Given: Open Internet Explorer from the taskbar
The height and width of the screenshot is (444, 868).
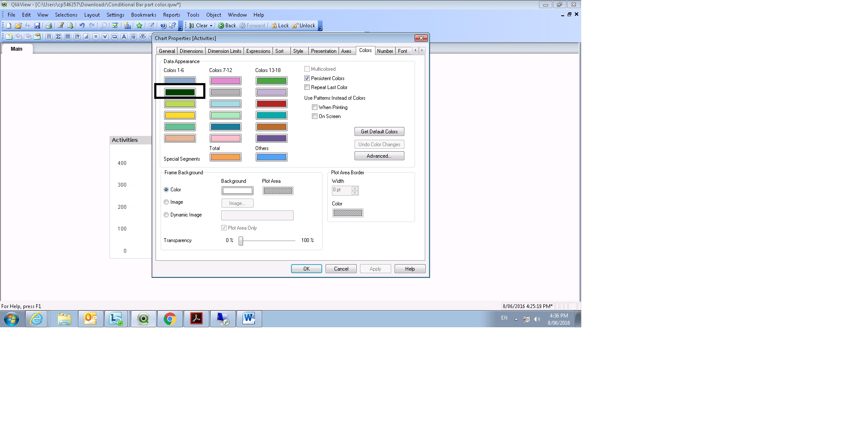Looking at the screenshot, I should pos(37,319).
